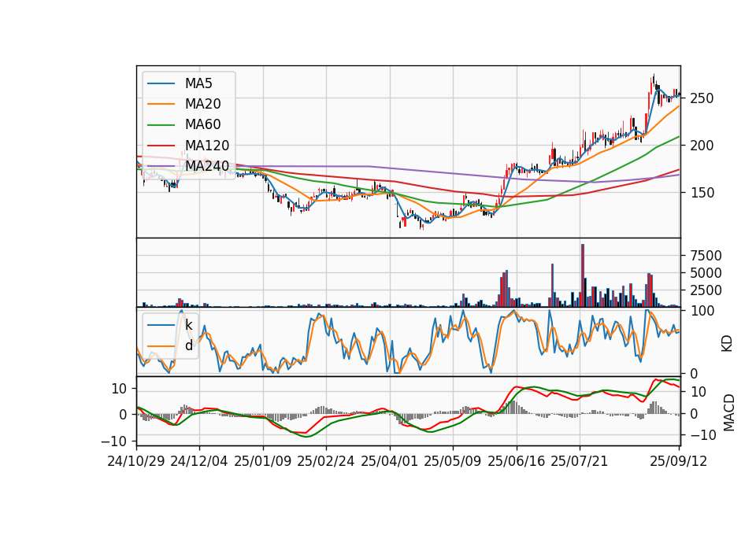756x543 pixels.
Task: Click the 25/06/16 date axis label
Action: pyautogui.click(x=517, y=461)
